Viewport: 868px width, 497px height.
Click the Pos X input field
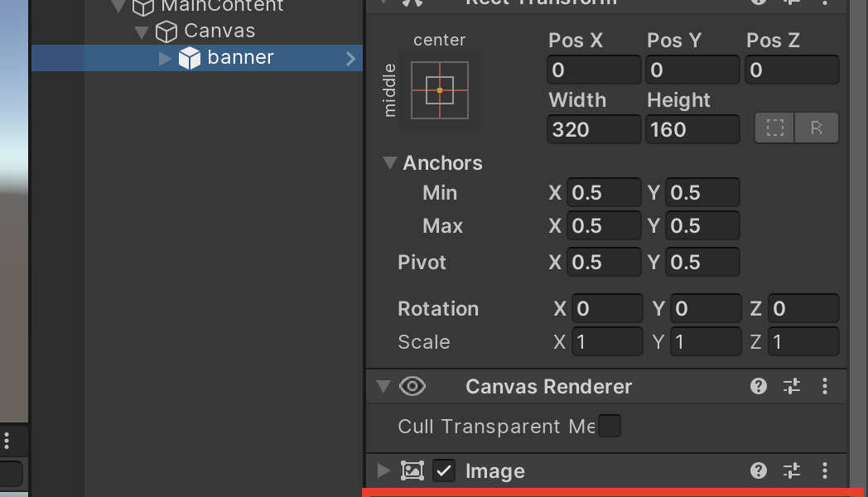pos(594,70)
